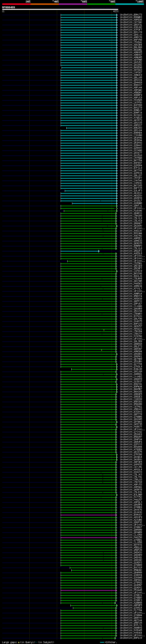Click the magenta P53445 alignment bar
The width and height of the screenshot is (146, 644).
(x=89, y=590)
